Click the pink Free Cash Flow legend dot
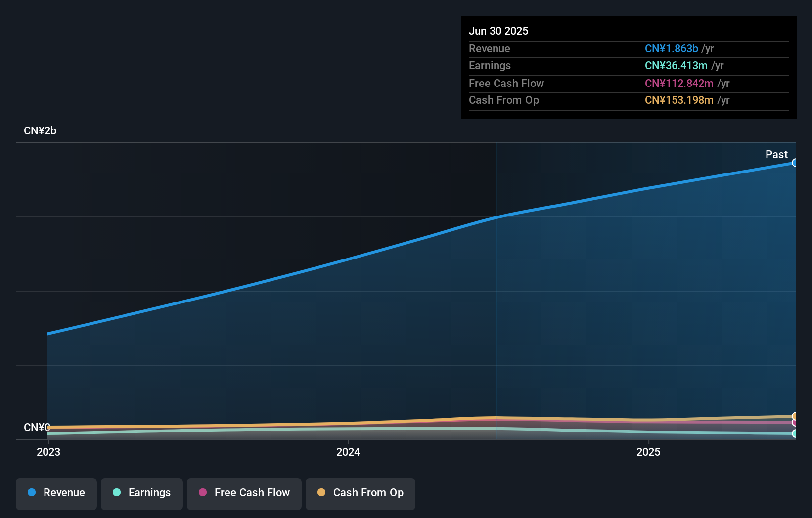This screenshot has height=518, width=812. pos(203,492)
